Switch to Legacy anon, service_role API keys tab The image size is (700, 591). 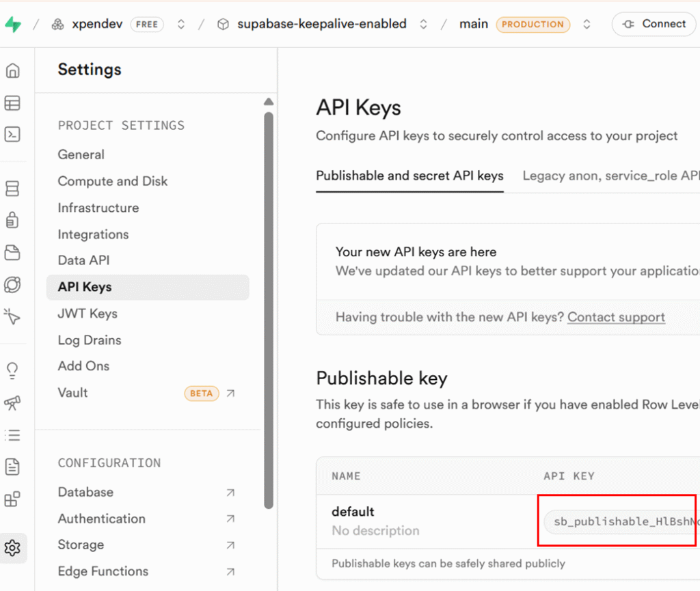pyautogui.click(x=610, y=176)
